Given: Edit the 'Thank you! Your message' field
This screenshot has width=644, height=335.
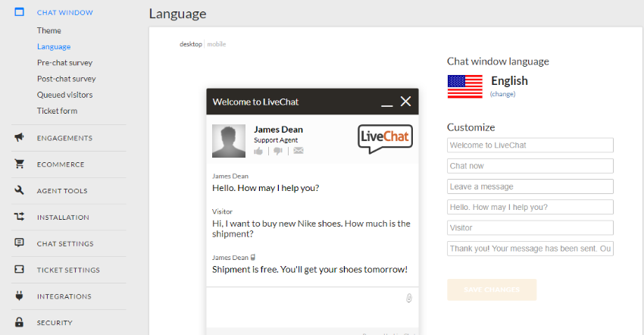Looking at the screenshot, I should pos(530,249).
